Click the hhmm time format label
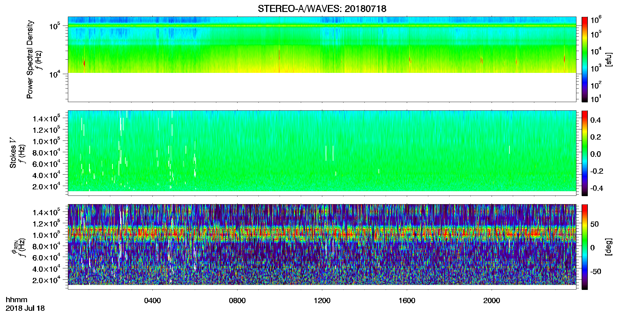644x332 pixels. pyautogui.click(x=17, y=300)
